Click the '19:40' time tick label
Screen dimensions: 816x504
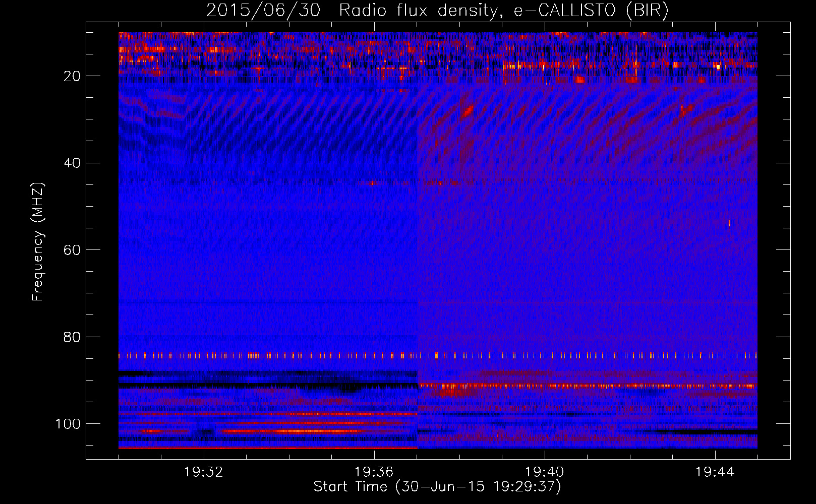(x=545, y=472)
